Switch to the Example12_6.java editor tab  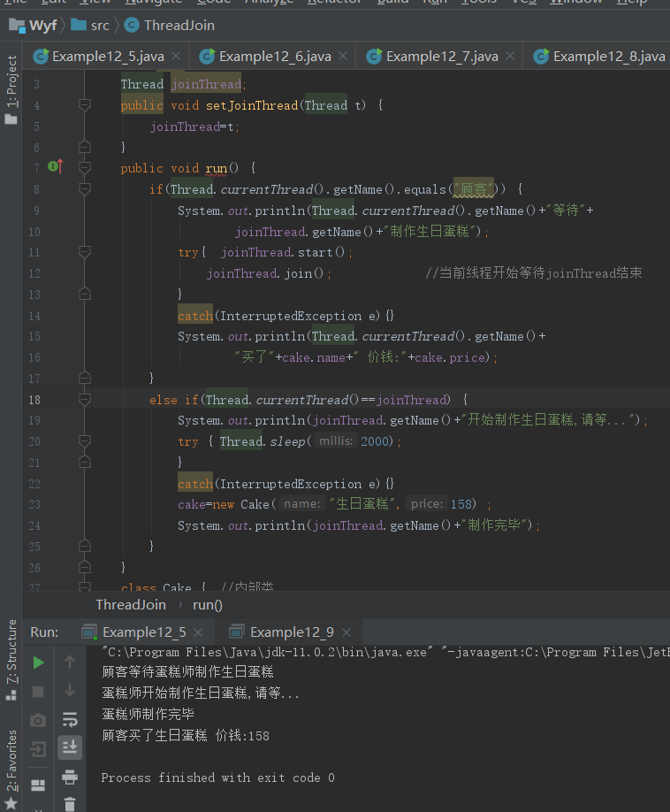[x=274, y=56]
